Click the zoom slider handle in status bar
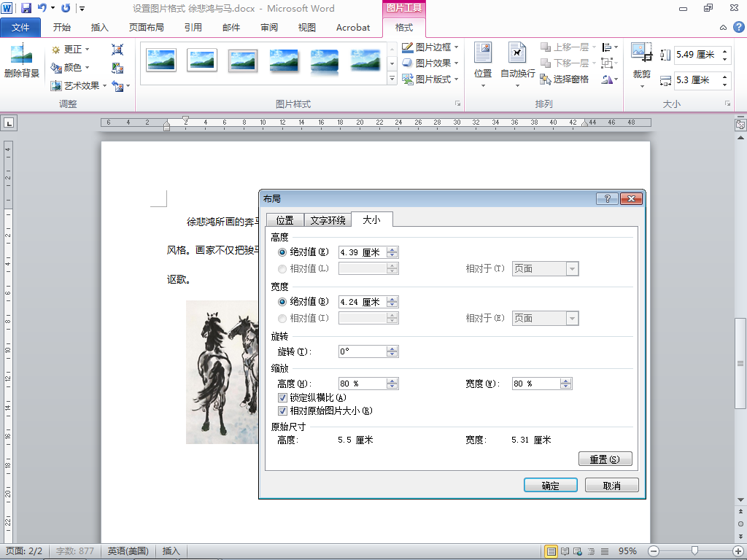The height and width of the screenshot is (560, 747). coord(695,551)
